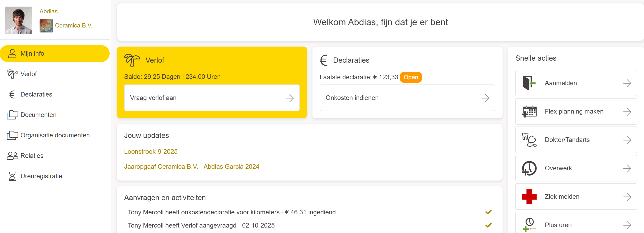
Task: Select Relaties in the sidebar menu
Action: (32, 156)
